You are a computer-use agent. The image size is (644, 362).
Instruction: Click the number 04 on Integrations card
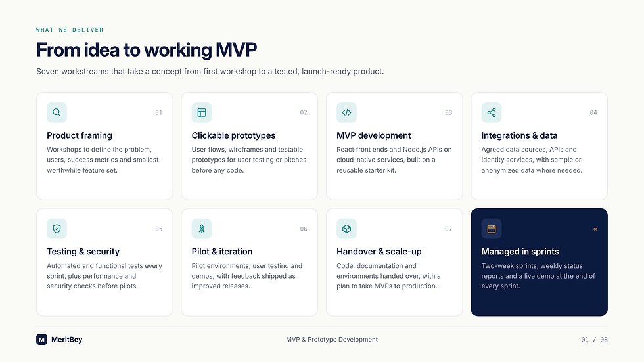pos(593,112)
